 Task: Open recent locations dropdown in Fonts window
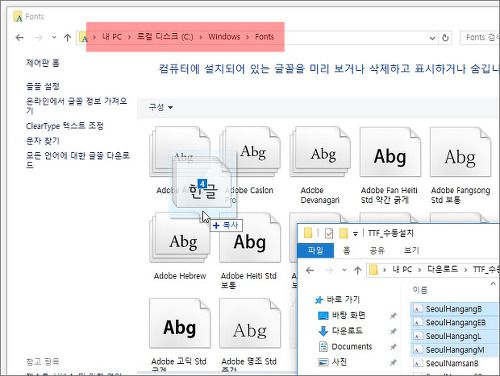pos(54,37)
